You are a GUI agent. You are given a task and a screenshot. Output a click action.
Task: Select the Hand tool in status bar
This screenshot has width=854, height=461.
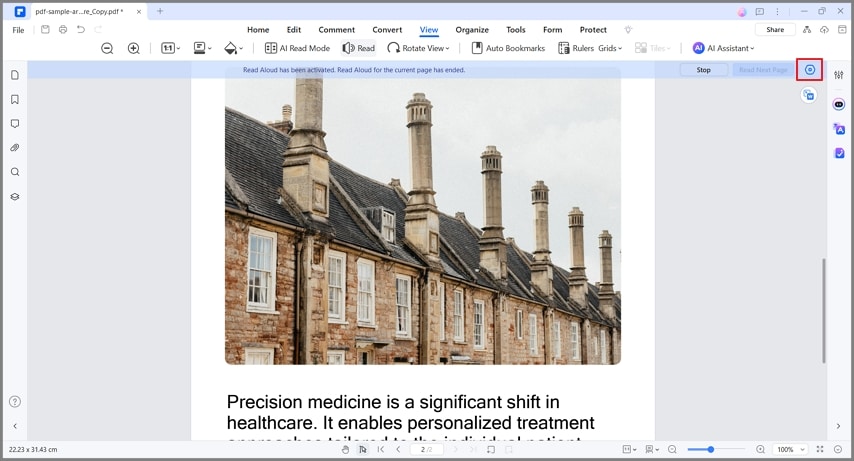(x=345, y=450)
